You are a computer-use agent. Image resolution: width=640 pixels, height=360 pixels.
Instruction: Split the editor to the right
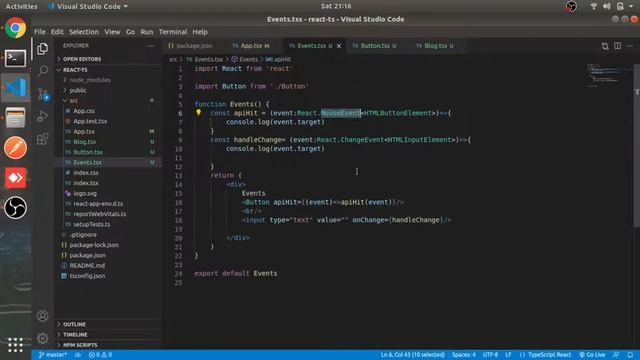pos(618,46)
